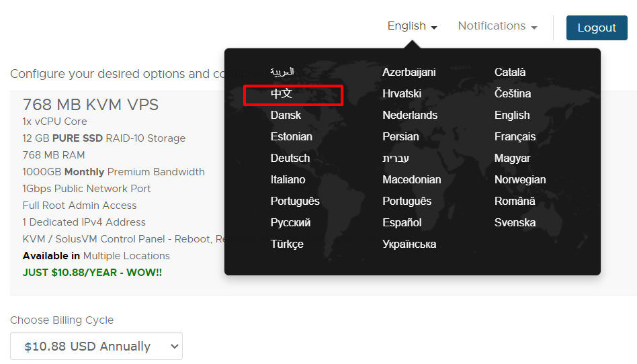Viewport: 637px width, 364px height.
Task: Click the Logout button
Action: click(x=596, y=28)
